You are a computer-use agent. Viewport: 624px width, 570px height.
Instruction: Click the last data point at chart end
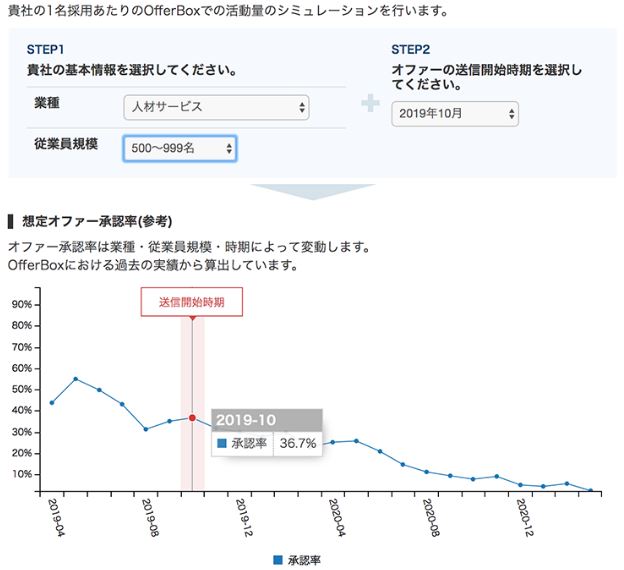point(591,490)
